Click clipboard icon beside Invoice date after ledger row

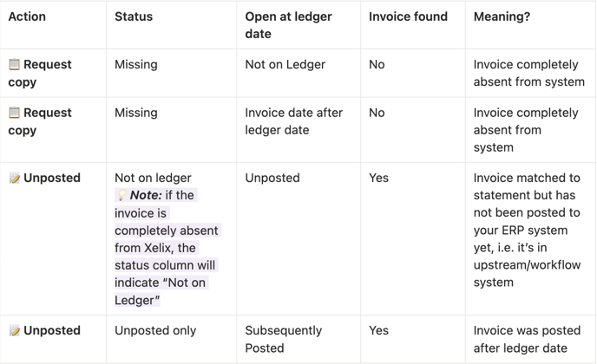14,113
